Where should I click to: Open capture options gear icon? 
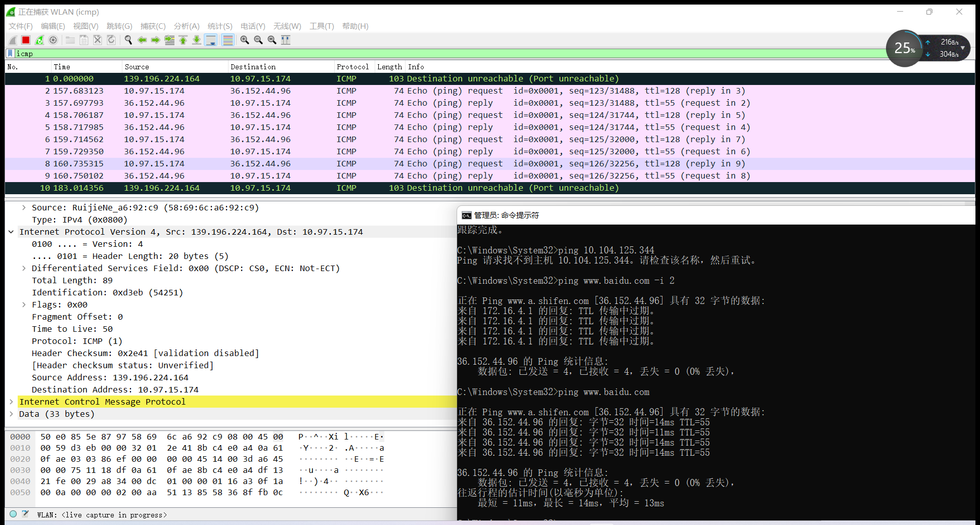[x=53, y=40]
